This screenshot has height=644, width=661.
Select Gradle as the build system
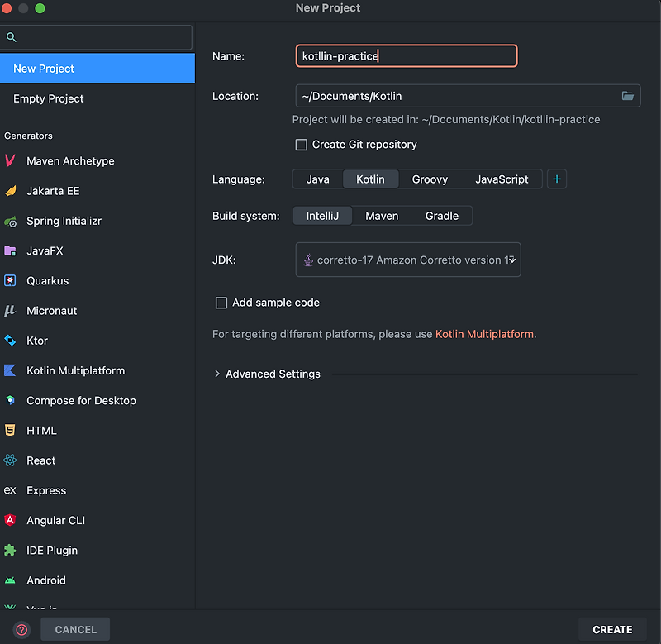click(x=441, y=215)
